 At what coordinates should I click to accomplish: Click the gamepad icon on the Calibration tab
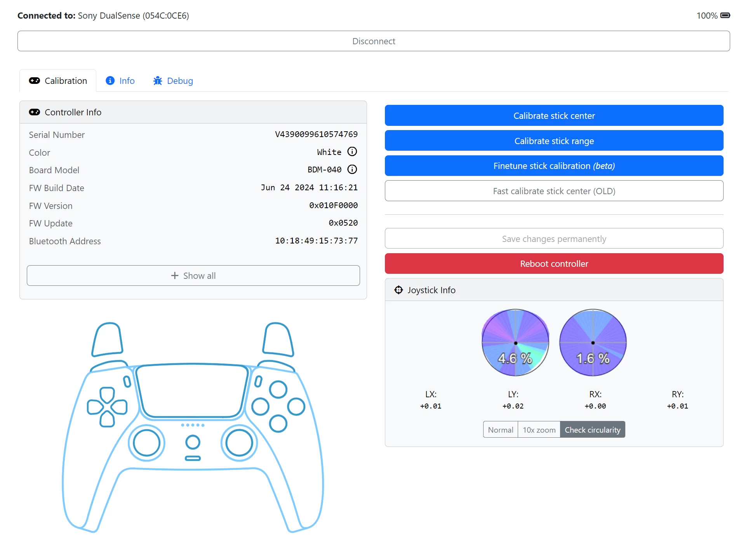35,81
